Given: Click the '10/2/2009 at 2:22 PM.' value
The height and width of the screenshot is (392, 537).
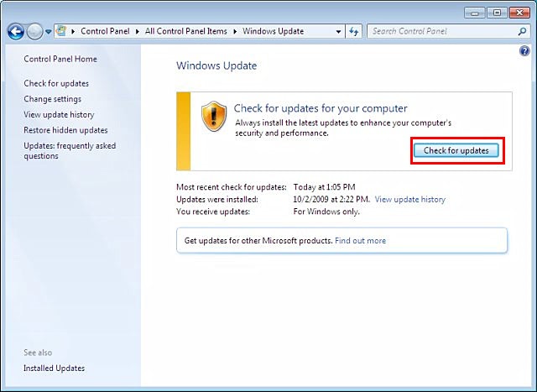Looking at the screenshot, I should (x=331, y=200).
